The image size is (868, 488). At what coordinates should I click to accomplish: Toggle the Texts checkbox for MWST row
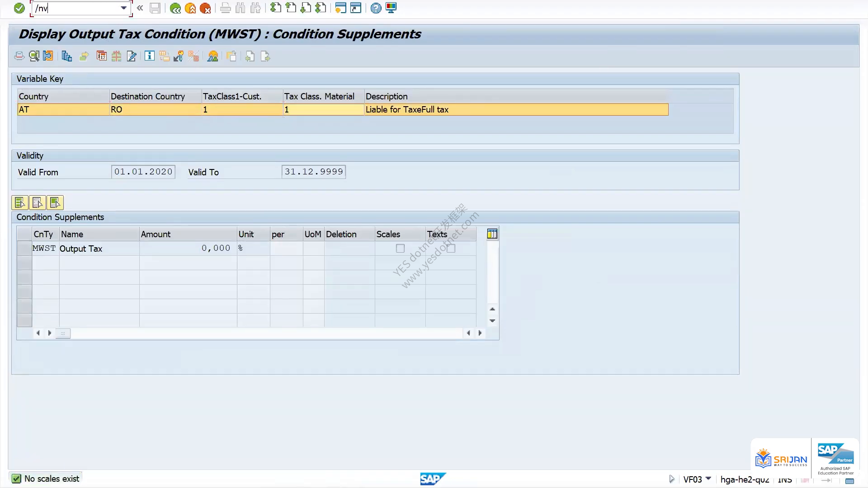point(451,248)
